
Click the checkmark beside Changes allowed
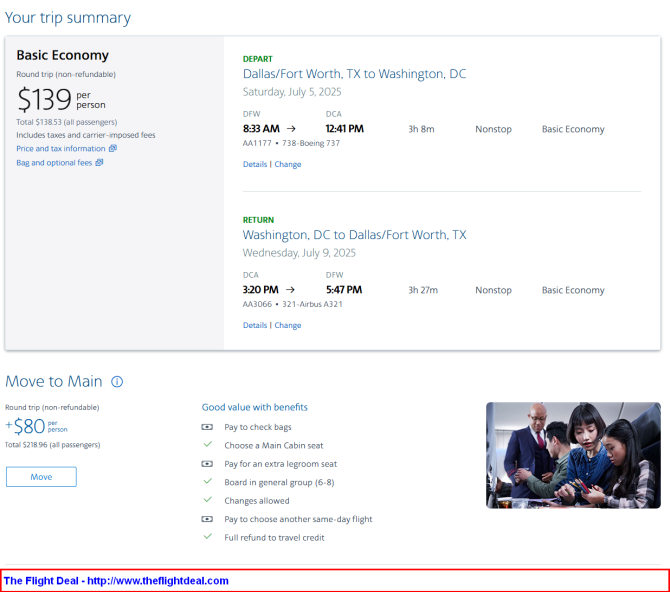pyautogui.click(x=208, y=500)
